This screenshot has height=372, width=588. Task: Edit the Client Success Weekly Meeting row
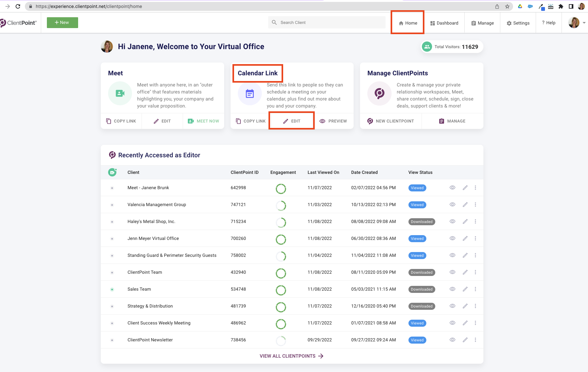[465, 323]
